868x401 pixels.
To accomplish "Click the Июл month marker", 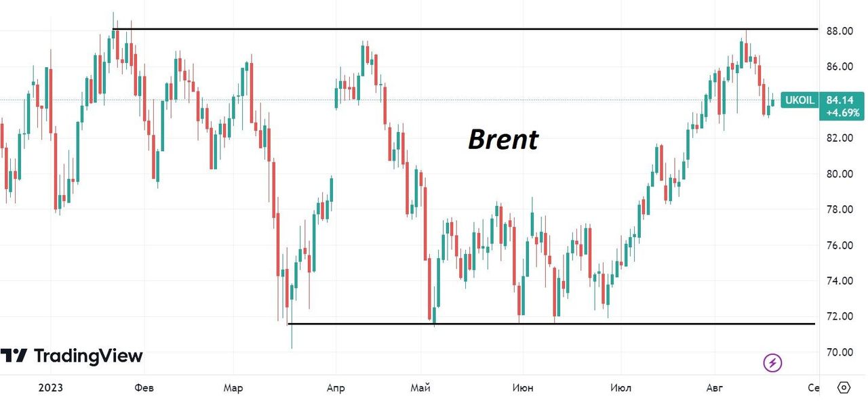I will tap(620, 388).
